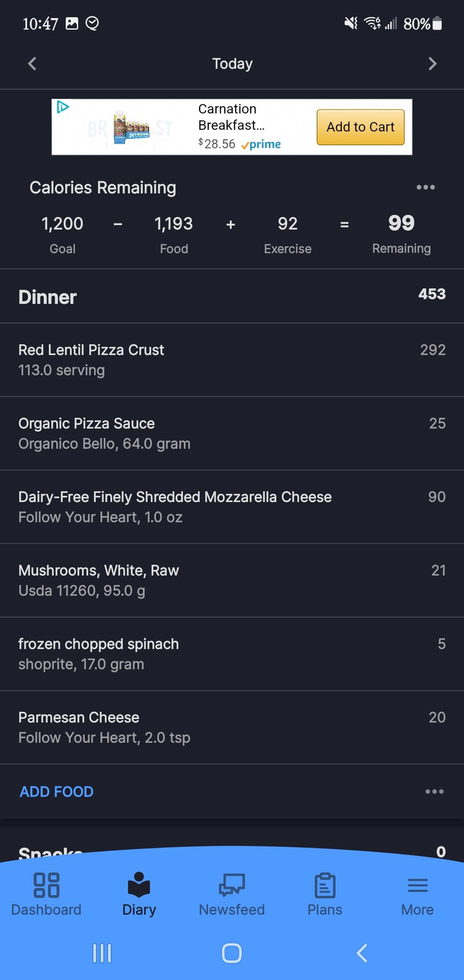Open the More menu

point(417,894)
